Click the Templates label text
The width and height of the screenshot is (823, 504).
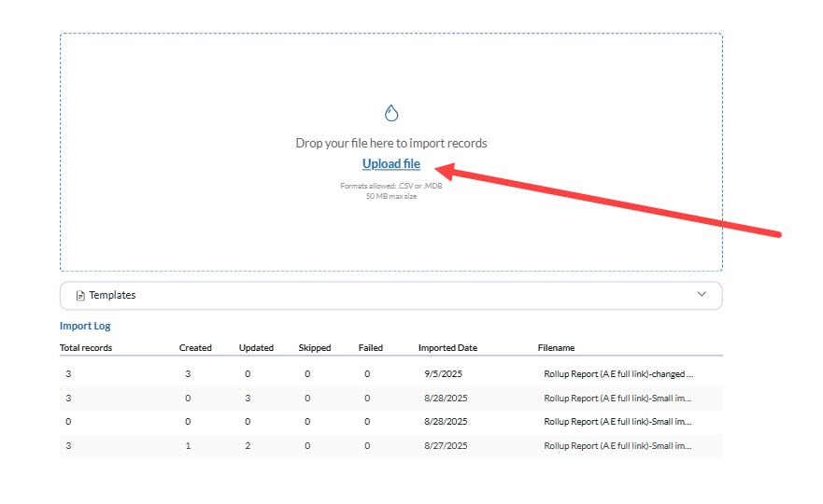[x=112, y=296]
